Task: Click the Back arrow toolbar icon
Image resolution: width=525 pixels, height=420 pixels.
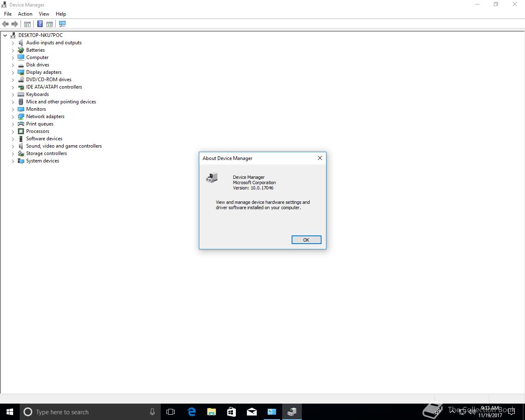Action: point(5,24)
